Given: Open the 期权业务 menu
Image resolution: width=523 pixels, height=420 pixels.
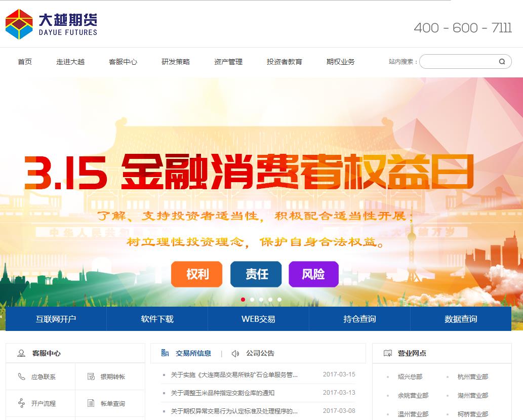Looking at the screenshot, I should coord(341,62).
